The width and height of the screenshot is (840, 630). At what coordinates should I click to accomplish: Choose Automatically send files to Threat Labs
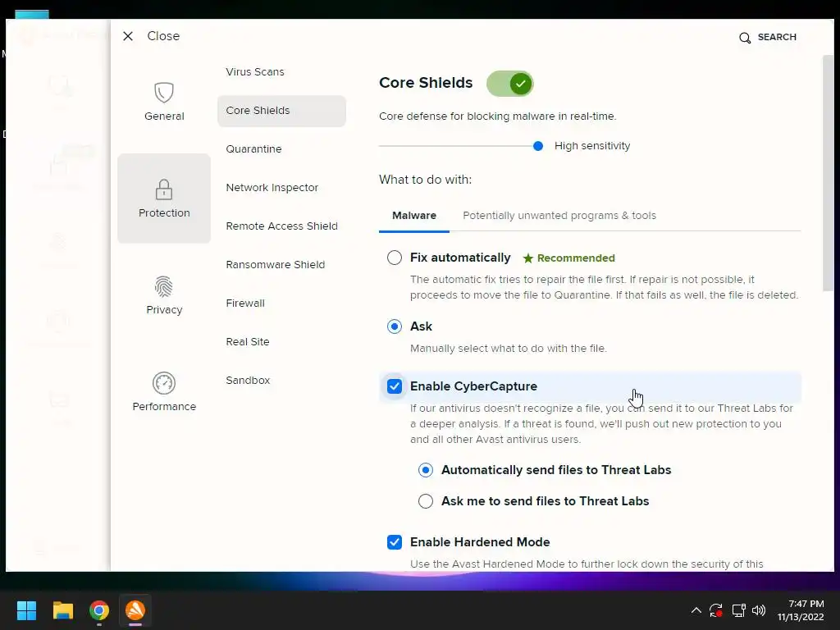(x=426, y=470)
